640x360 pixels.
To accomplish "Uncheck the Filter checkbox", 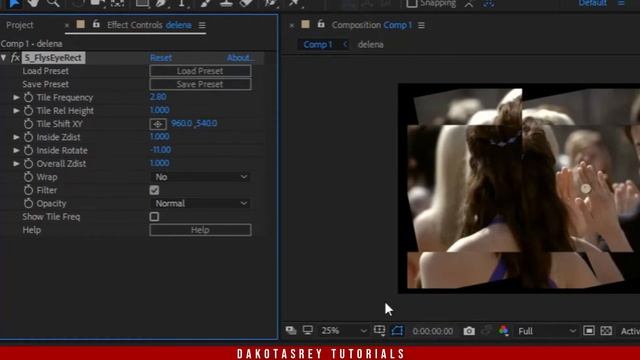I will pyautogui.click(x=154, y=190).
